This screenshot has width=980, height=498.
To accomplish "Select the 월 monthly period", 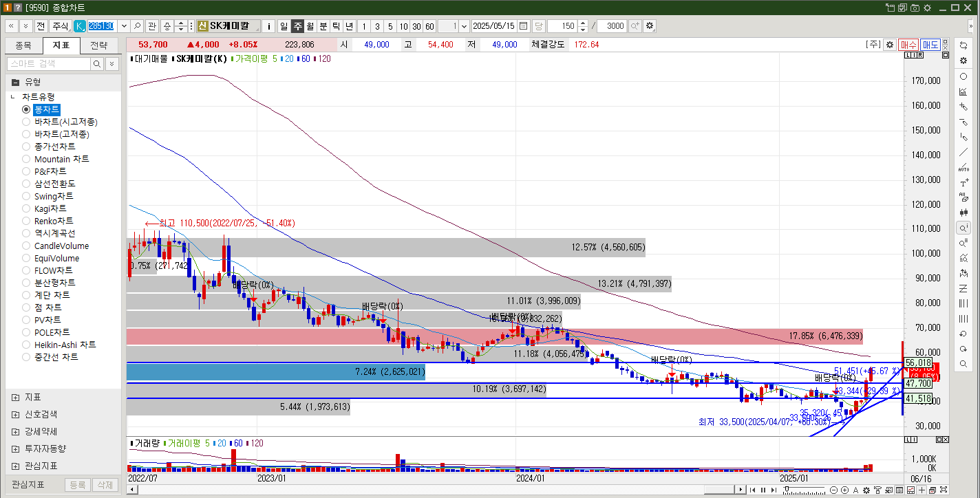I will coord(310,26).
